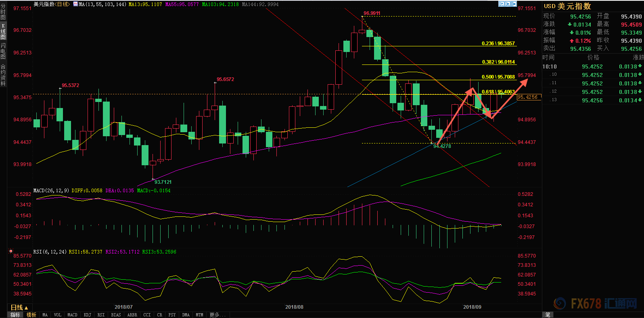Click the MA144:92.9994 value label
Image resolution: width=644 pixels, height=318 pixels.
coord(260,4)
